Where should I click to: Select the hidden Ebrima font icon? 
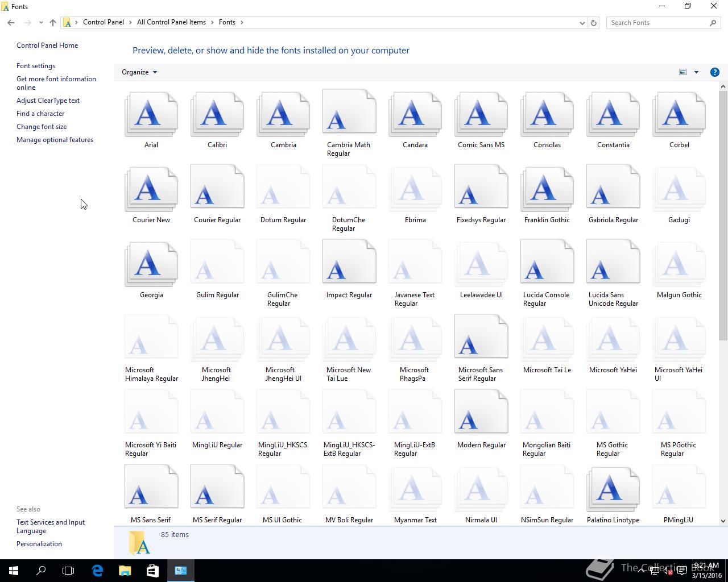pyautogui.click(x=415, y=189)
